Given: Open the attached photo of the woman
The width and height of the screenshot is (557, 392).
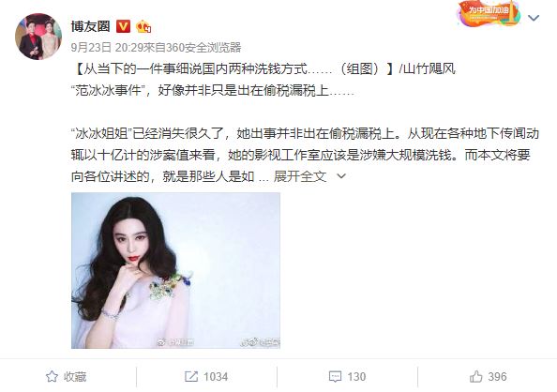Looking at the screenshot, I should coord(175,270).
